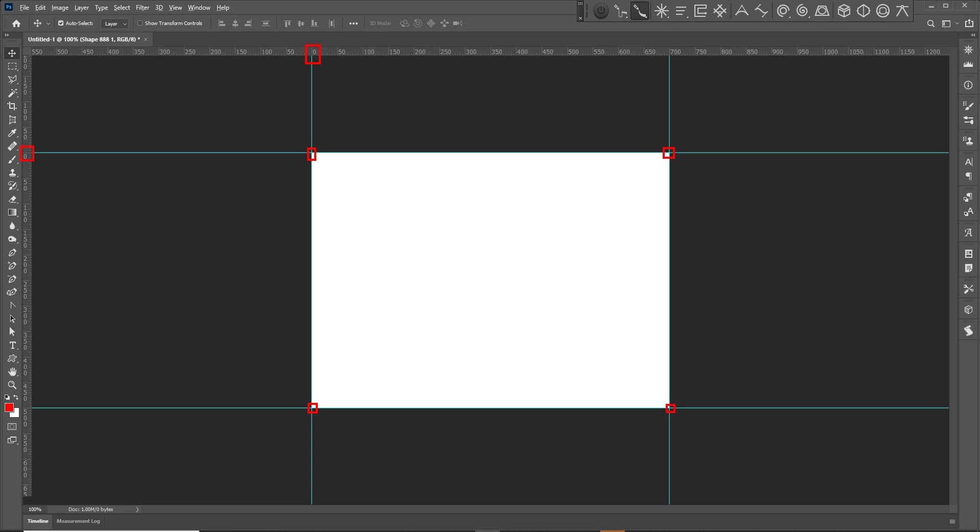Switch to the Measurement Log tab
Screen dimensions: 980x532
point(78,521)
